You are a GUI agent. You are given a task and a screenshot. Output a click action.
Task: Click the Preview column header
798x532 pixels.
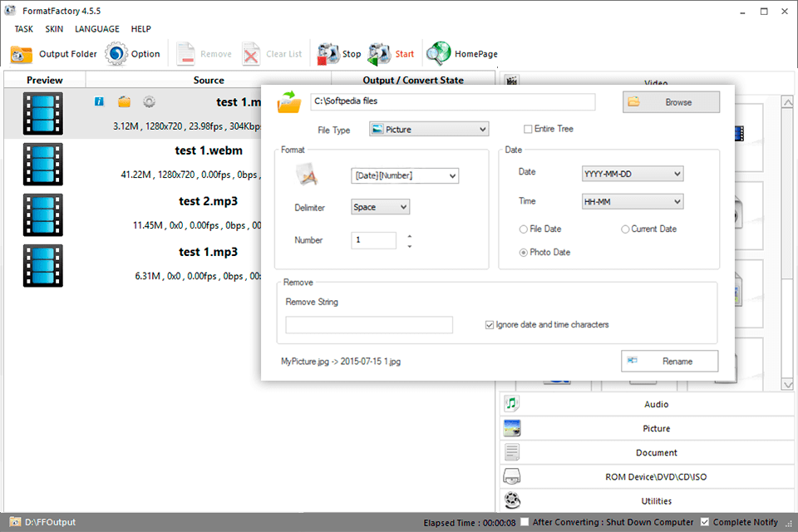tap(45, 80)
